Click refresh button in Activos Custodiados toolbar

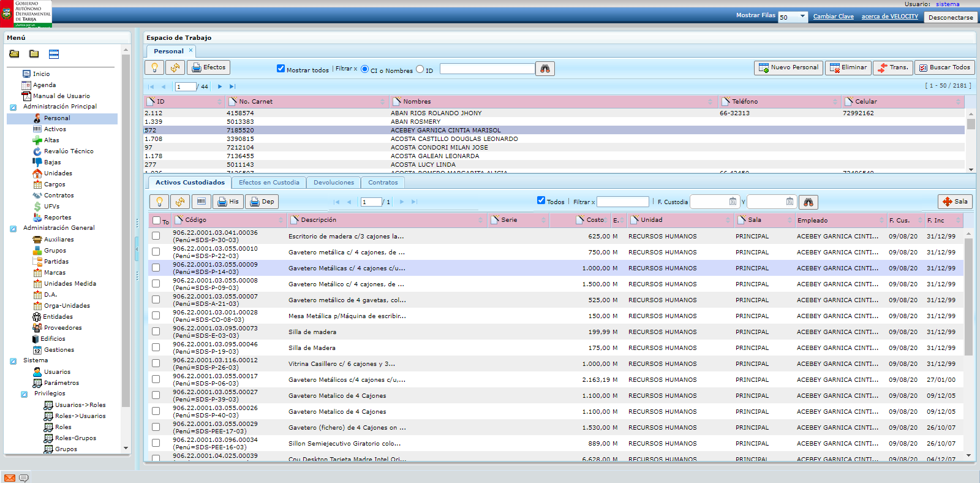click(180, 202)
